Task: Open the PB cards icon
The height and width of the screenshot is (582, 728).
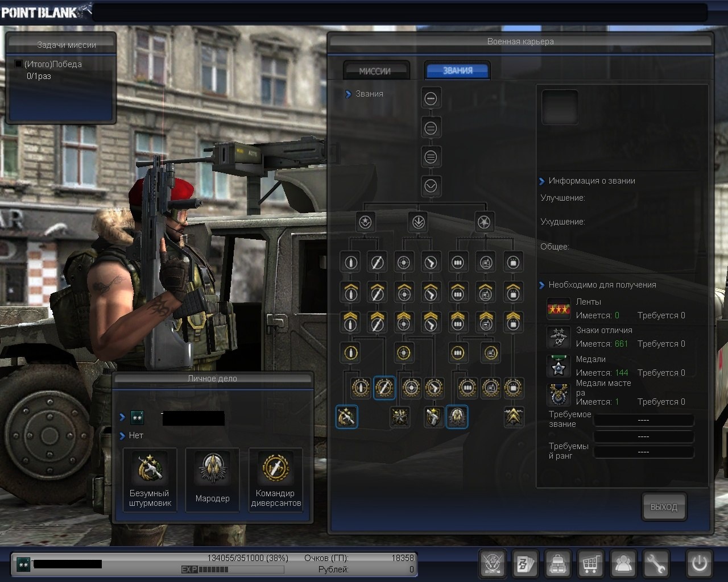Action: (526, 564)
